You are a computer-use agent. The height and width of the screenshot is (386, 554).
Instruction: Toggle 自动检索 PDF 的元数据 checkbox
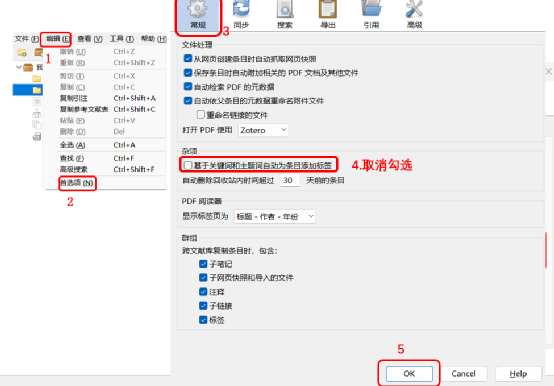click(x=188, y=87)
